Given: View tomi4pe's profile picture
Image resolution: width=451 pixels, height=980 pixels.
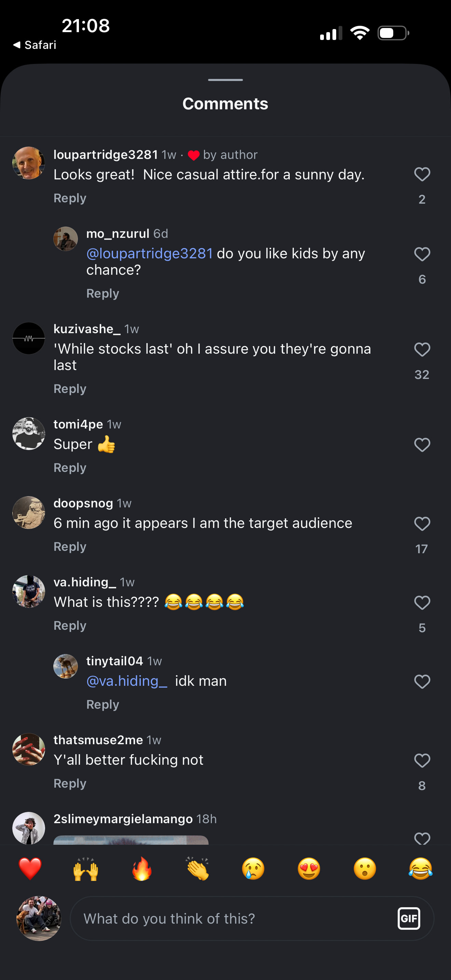Looking at the screenshot, I should click(x=29, y=434).
